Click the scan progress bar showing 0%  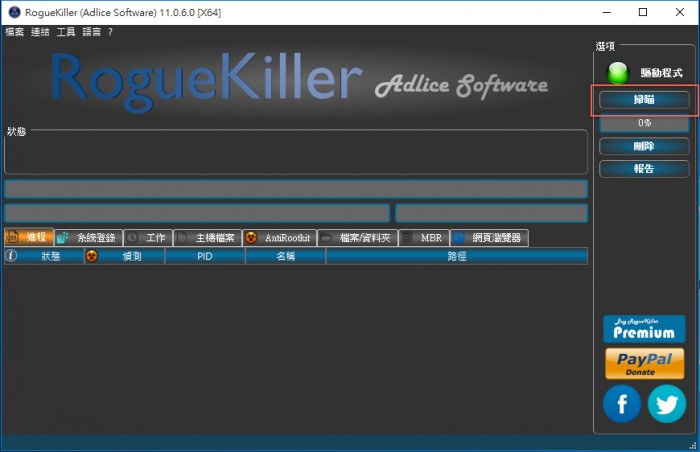coord(644,123)
